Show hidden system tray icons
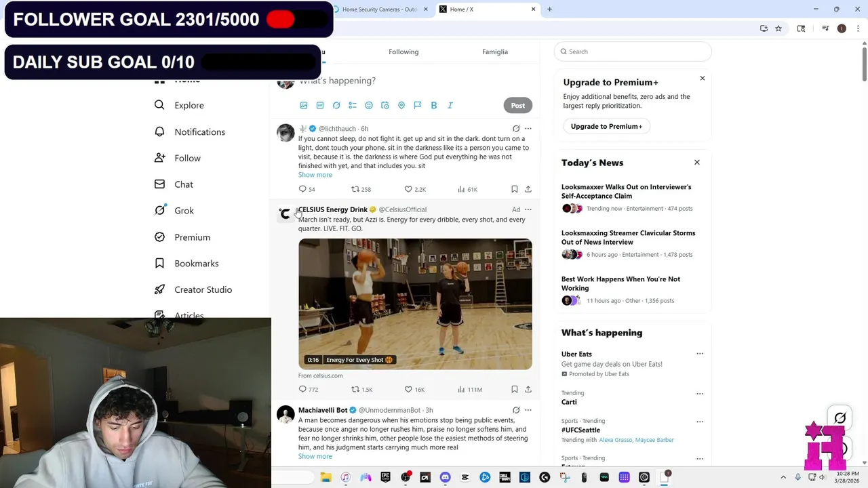The height and width of the screenshot is (488, 868). click(x=783, y=477)
